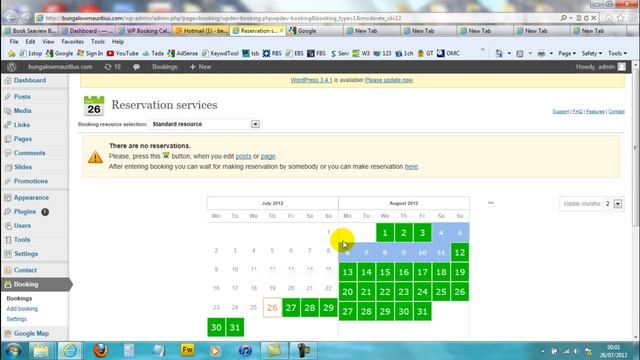Screen dimensions: 640x360
Task: Select August 26 on the calendar
Action: pyautogui.click(x=460, y=292)
